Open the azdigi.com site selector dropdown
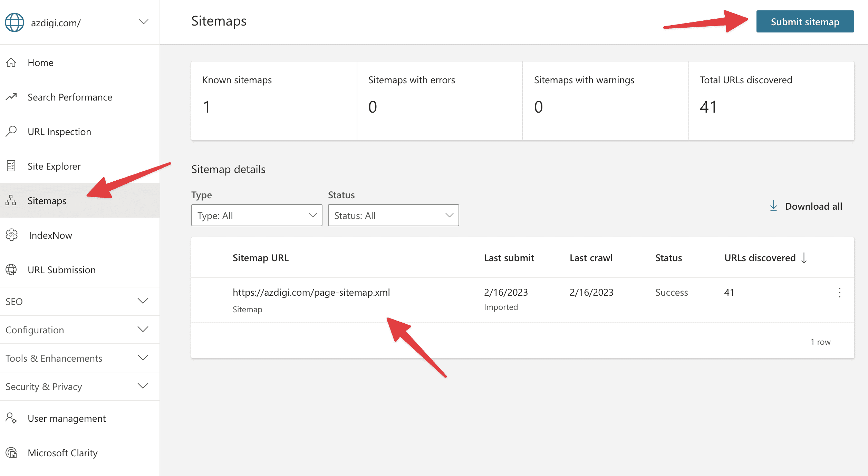 (x=143, y=22)
